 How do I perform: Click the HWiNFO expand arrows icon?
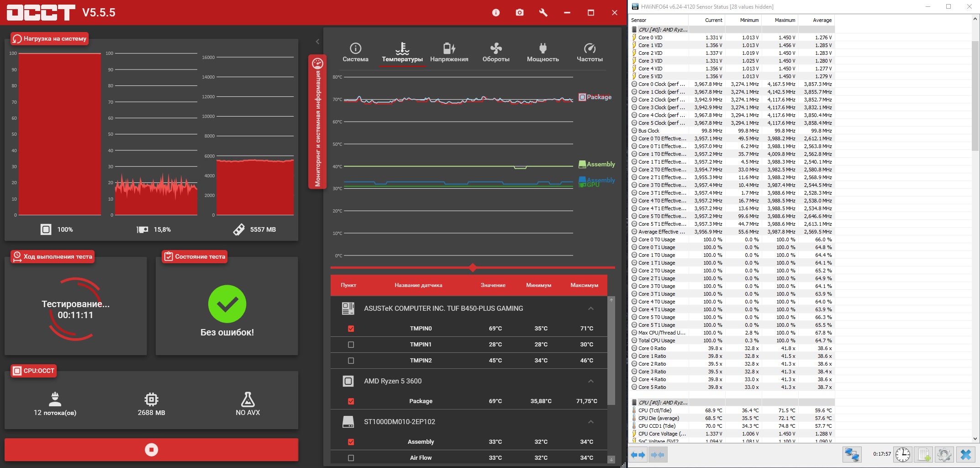pos(638,455)
